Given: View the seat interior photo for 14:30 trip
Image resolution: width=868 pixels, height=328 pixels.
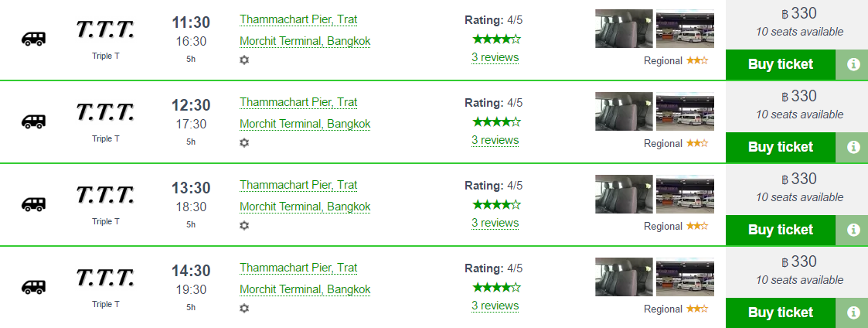Looking at the screenshot, I should pyautogui.click(x=624, y=277).
